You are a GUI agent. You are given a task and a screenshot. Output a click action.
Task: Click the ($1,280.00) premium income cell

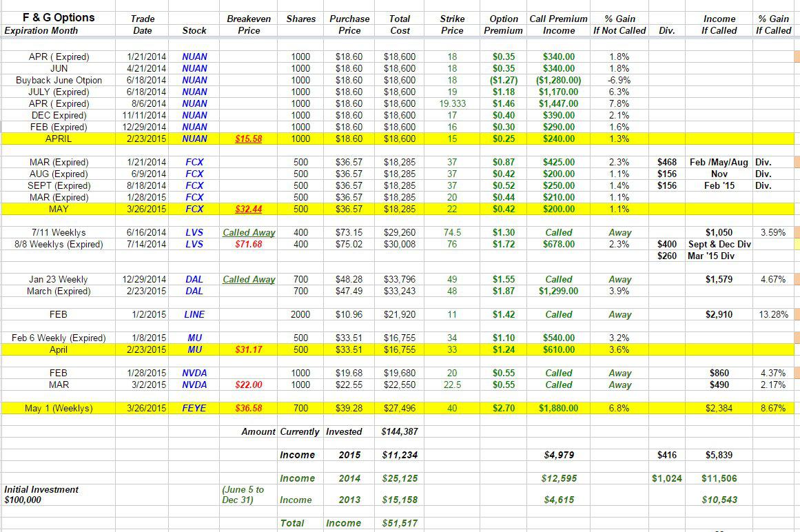click(559, 80)
